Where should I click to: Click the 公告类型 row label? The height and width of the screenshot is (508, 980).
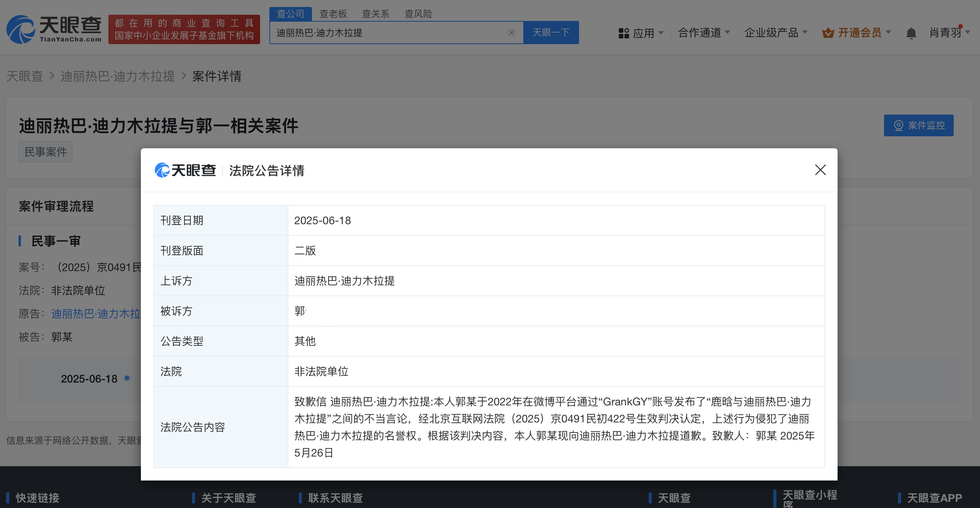[x=182, y=341]
